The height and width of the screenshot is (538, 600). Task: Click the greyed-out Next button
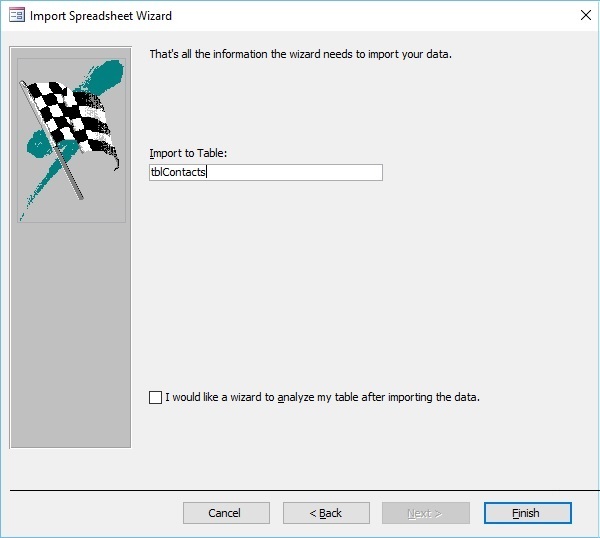coord(425,513)
